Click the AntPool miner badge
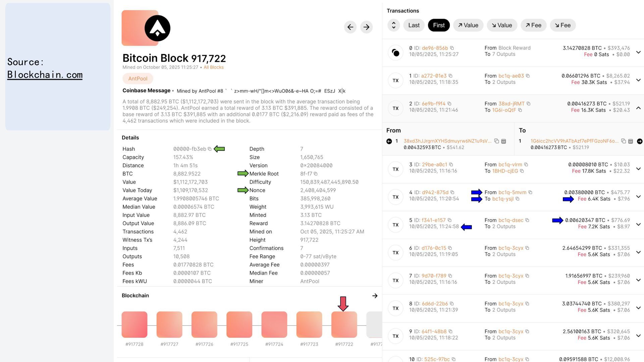 pyautogui.click(x=138, y=78)
